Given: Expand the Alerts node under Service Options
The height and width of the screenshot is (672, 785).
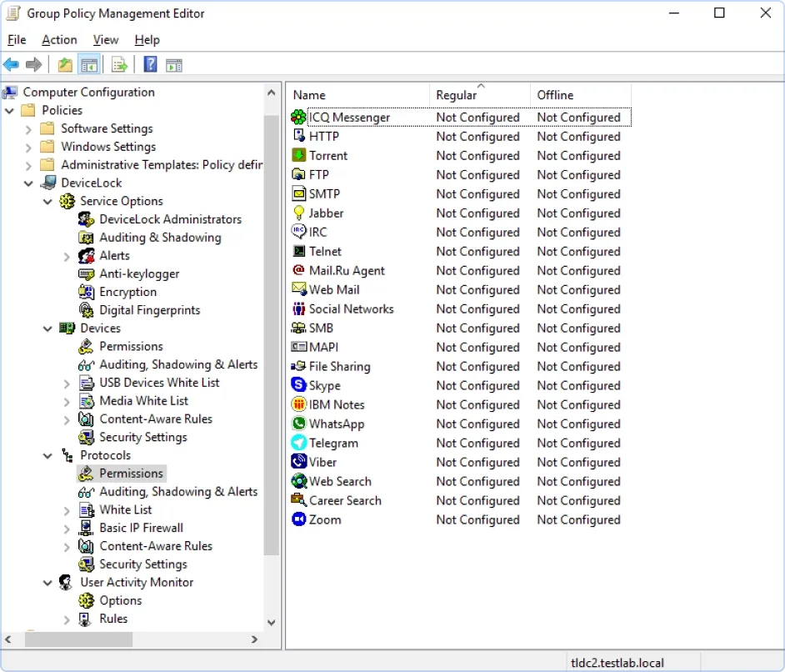Looking at the screenshot, I should tap(67, 257).
